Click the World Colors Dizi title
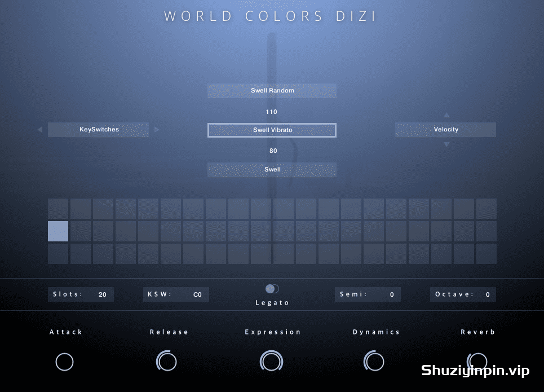Viewport: 544px width, 392px height. click(270, 16)
